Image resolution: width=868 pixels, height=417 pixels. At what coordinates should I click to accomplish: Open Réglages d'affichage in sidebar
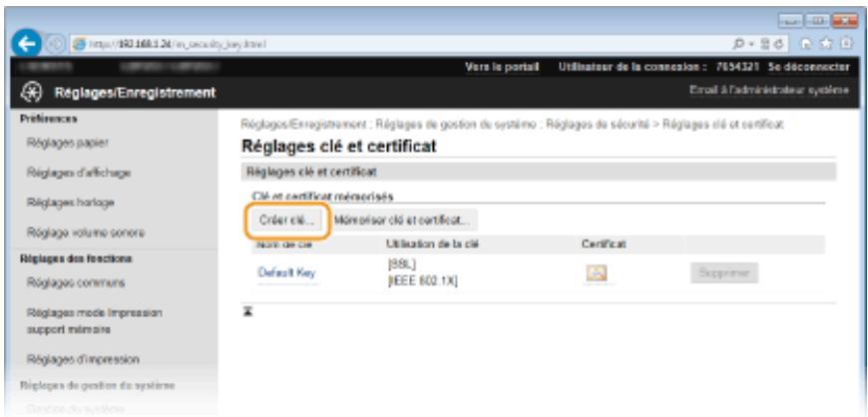coord(79,173)
